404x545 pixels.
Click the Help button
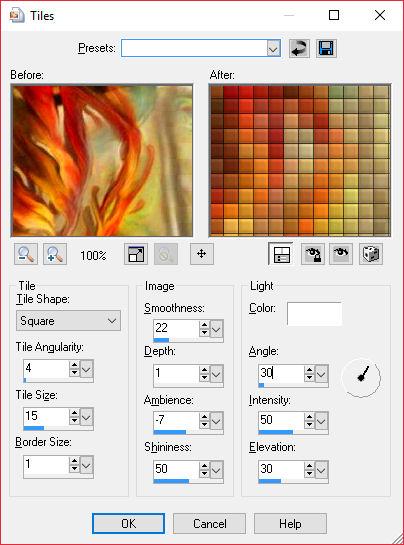coord(290,523)
